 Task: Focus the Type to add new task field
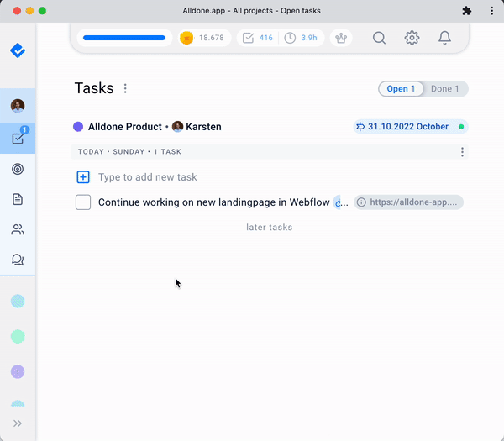point(148,177)
